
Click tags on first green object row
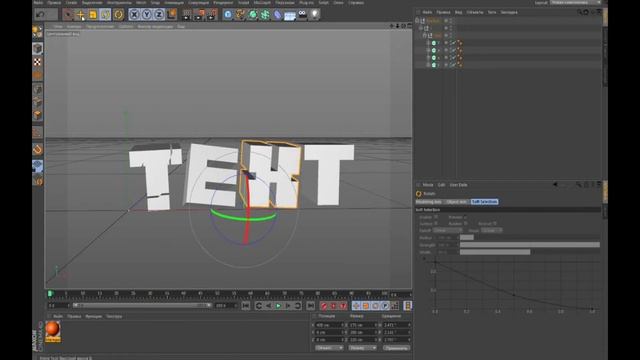(x=459, y=43)
